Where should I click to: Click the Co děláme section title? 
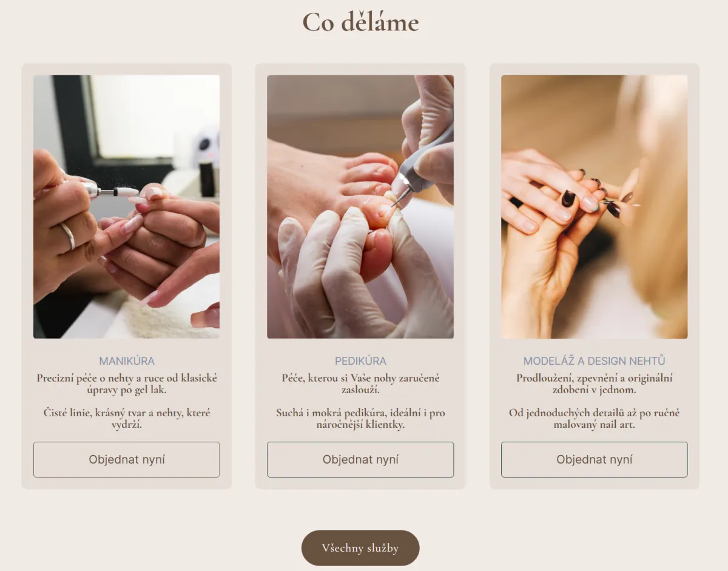pyautogui.click(x=360, y=22)
